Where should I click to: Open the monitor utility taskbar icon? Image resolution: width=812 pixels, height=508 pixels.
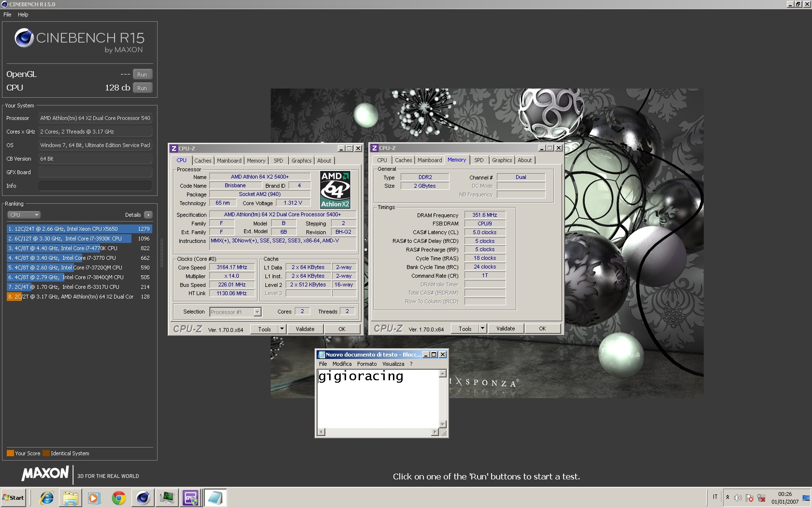pyautogui.click(x=167, y=498)
